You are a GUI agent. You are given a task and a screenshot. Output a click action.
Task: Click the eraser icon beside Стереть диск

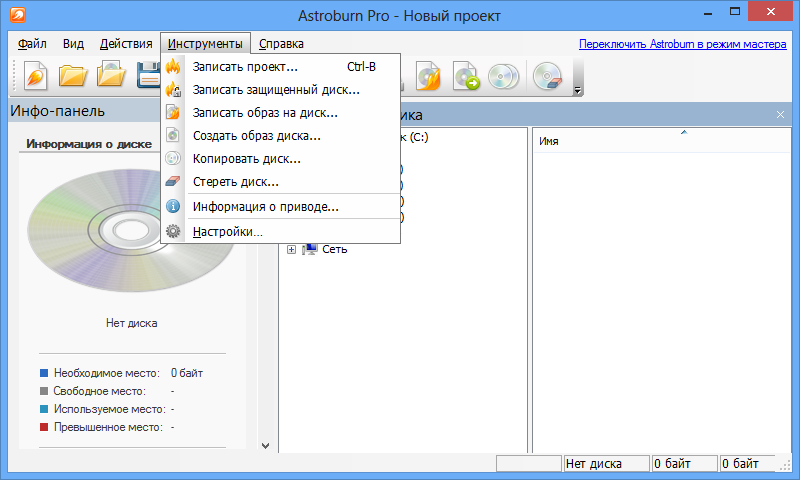coord(173,182)
